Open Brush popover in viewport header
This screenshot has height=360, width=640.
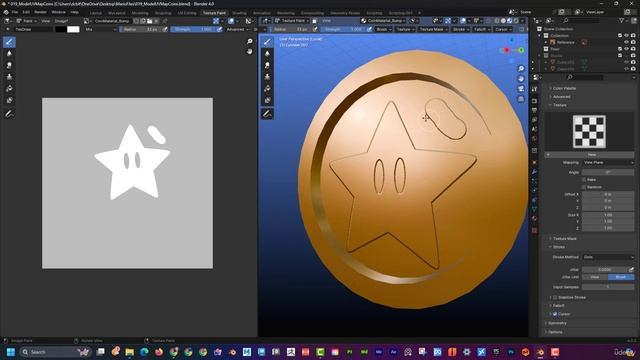(383, 29)
